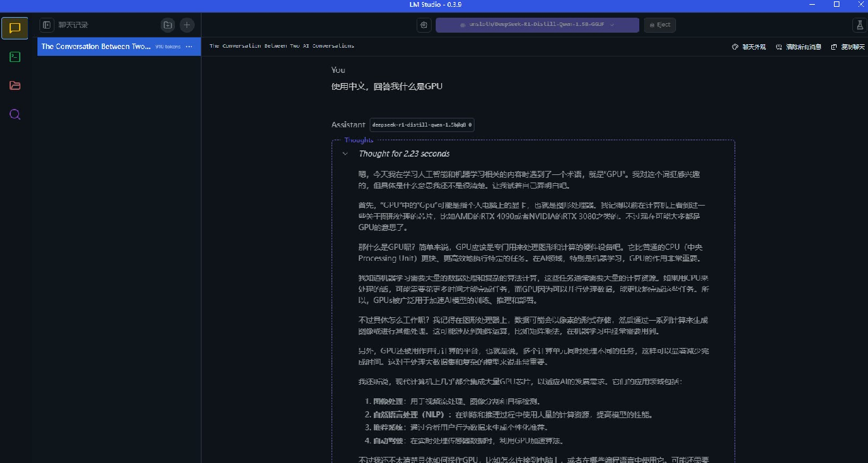Open the My Models folder icon
The width and height of the screenshot is (868, 463).
pyautogui.click(x=15, y=86)
